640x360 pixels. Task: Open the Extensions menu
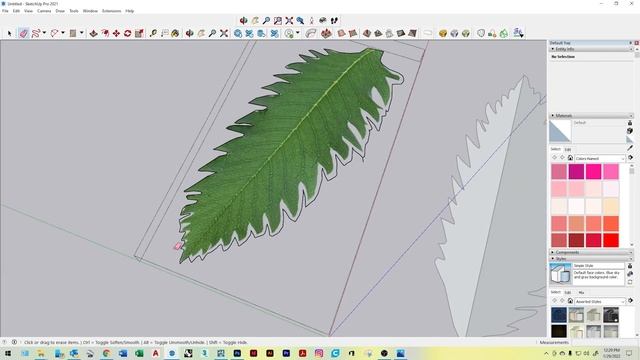click(x=111, y=11)
